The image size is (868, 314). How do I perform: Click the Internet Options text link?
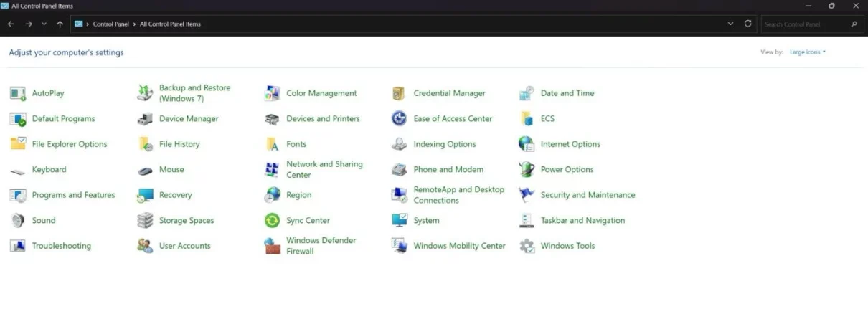pos(571,144)
